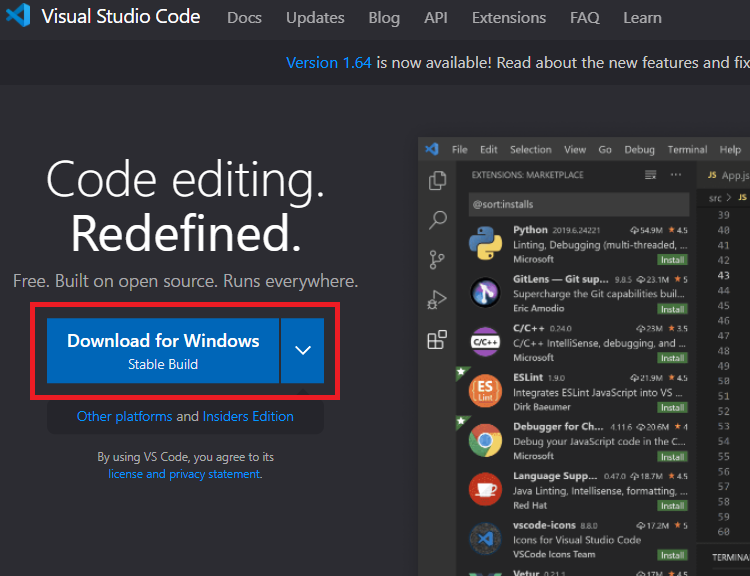This screenshot has width=750, height=576.
Task: Install the Python extension
Action: (672, 260)
